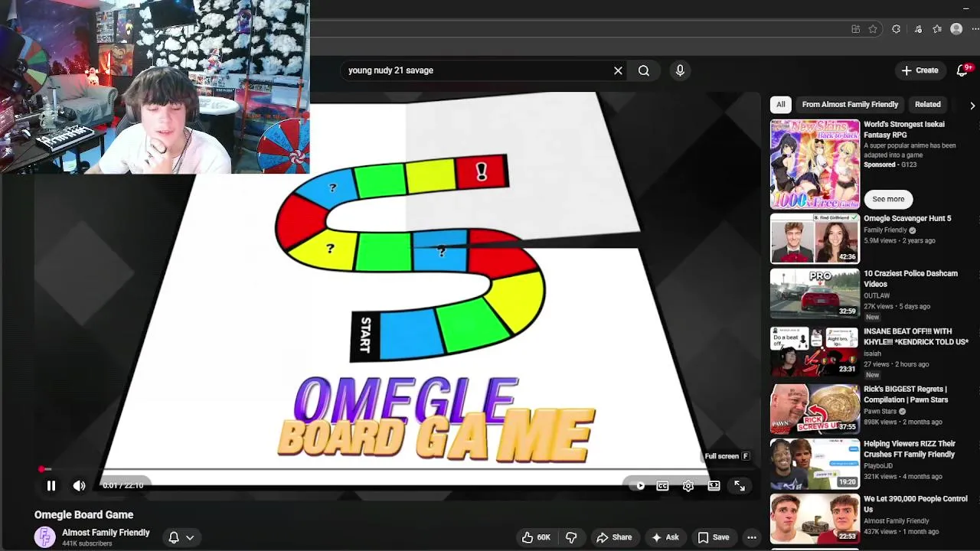This screenshot has width=980, height=551.
Task: Click 'See more' on the sponsored ad
Action: coord(888,199)
